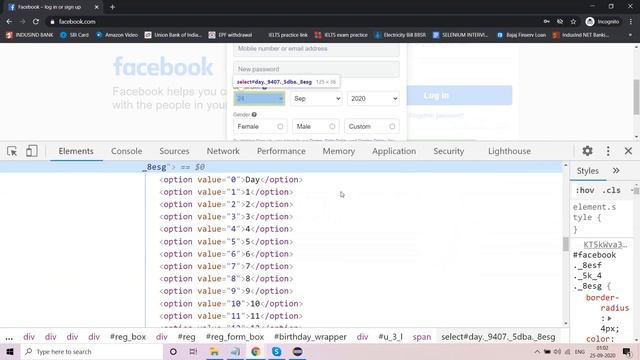Activate the inspect element picker icon

coord(12,151)
